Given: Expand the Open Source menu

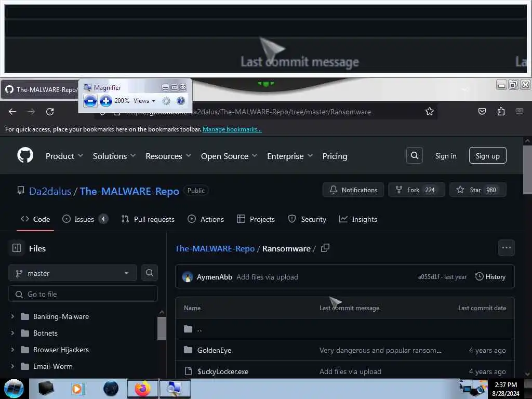Looking at the screenshot, I should pos(229,156).
